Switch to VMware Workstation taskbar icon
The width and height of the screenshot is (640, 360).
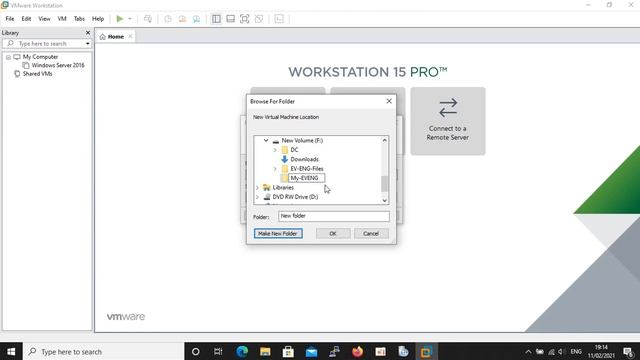coord(426,351)
